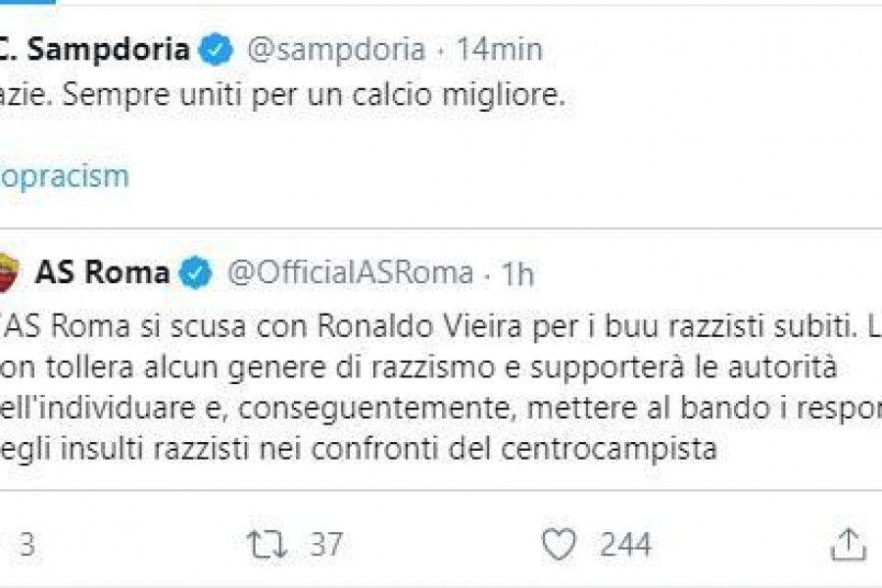Image resolution: width=882 pixels, height=588 pixels.
Task: Click Sampdoria's blue verified badge
Action: pos(216,50)
